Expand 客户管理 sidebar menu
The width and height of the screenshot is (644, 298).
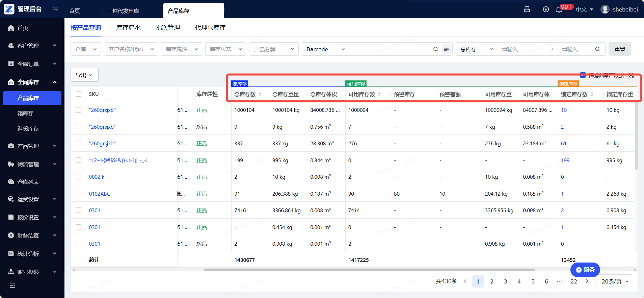click(x=32, y=46)
